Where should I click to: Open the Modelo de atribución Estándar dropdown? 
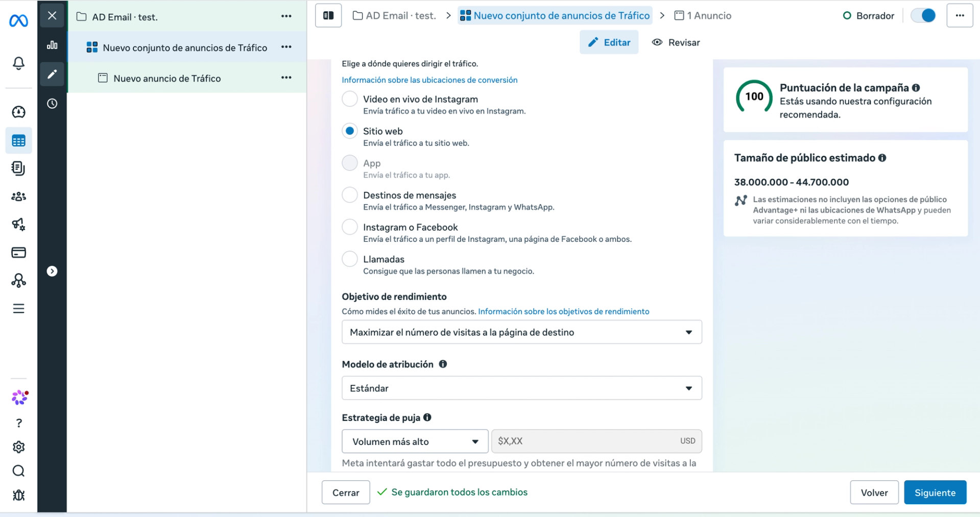(521, 388)
